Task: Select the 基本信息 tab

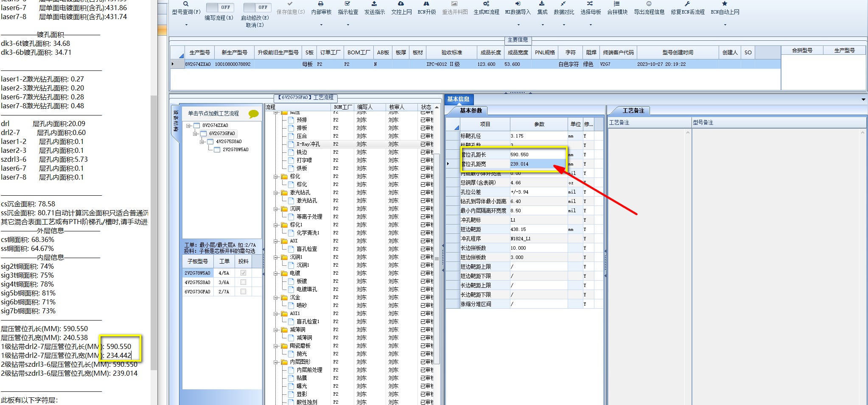Action: [458, 99]
